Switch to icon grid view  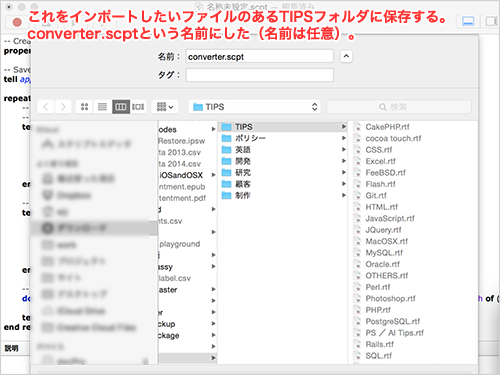85,107
